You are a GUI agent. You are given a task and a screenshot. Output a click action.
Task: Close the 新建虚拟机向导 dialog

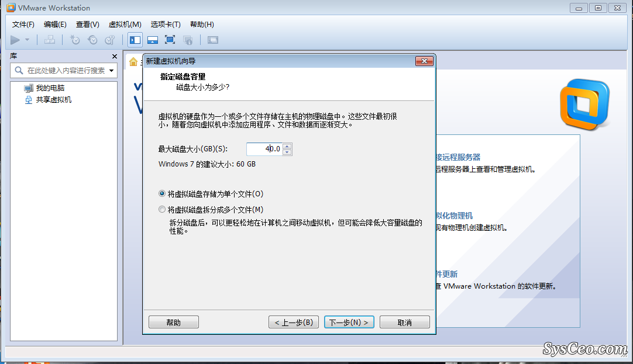pos(424,61)
